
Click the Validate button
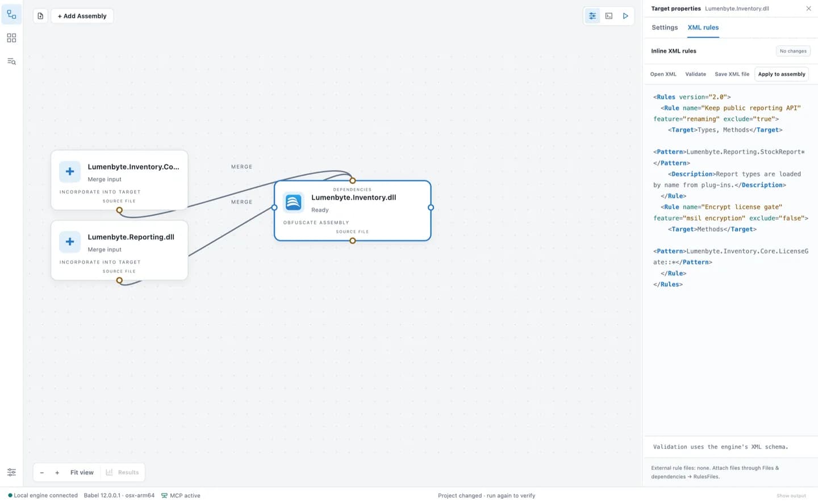[x=695, y=74]
